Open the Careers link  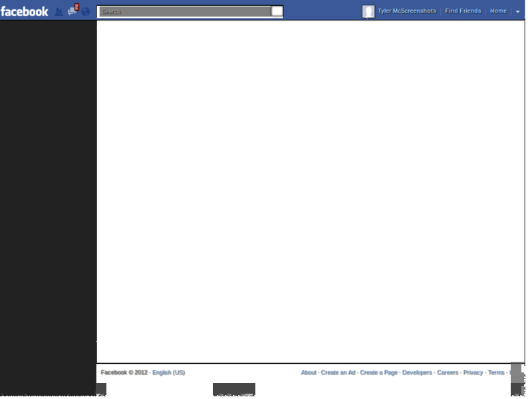pyautogui.click(x=447, y=372)
